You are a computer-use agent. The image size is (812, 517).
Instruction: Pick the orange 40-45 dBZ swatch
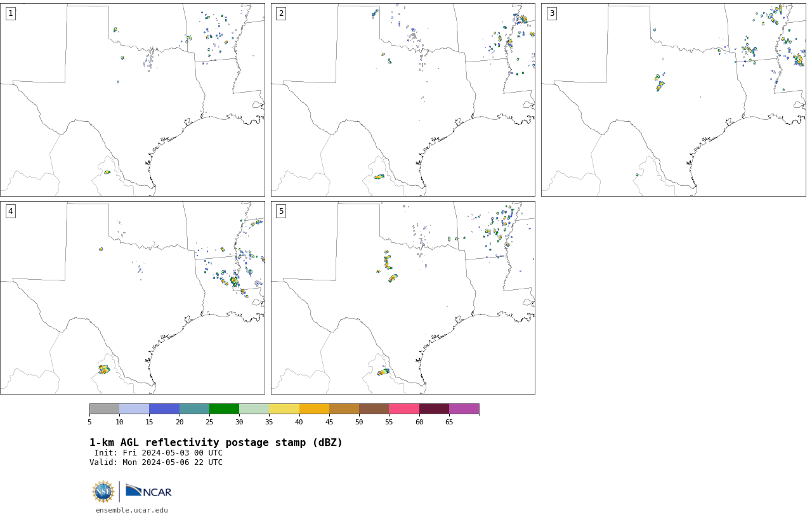pyautogui.click(x=314, y=409)
